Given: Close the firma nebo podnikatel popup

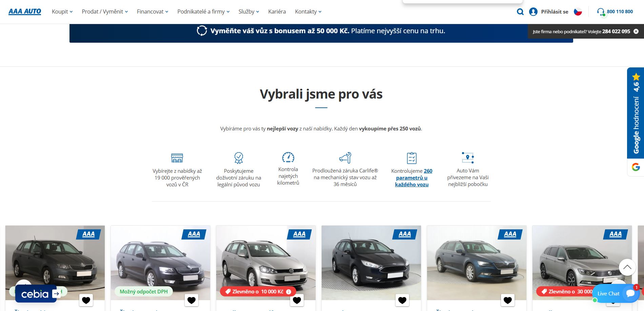Looking at the screenshot, I should pyautogui.click(x=636, y=31).
